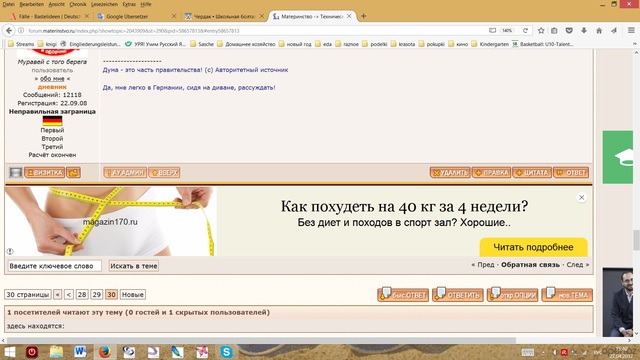Viewport: 640px width, 360px height.
Task: Click the vertical page scrollbar thumb
Action: (x=636, y=240)
